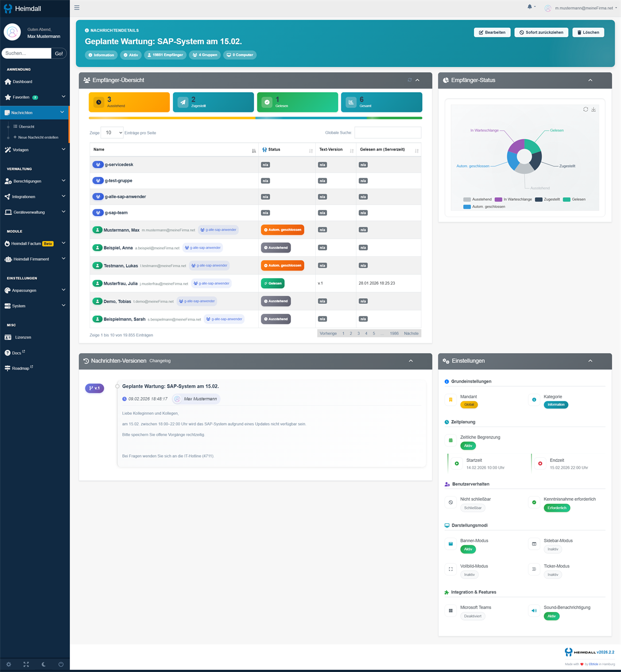Click the Go! search button
Image resolution: width=621 pixels, height=672 pixels.
coord(59,53)
